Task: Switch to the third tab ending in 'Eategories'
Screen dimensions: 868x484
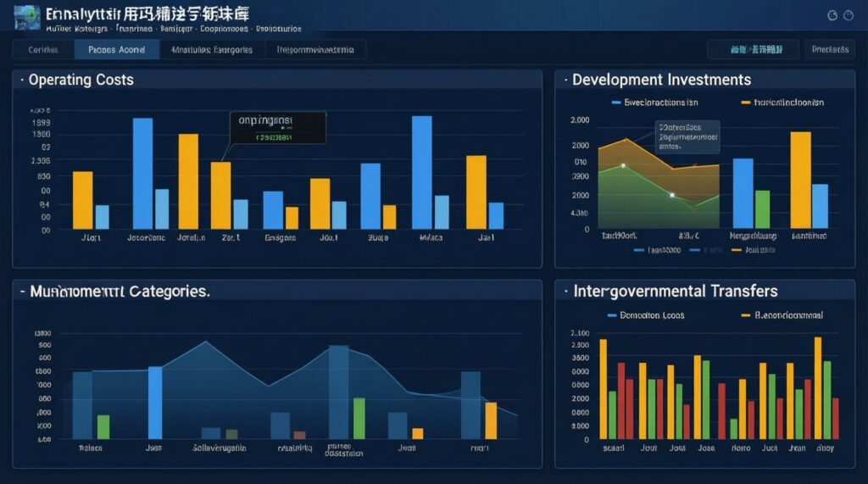Action: point(212,50)
